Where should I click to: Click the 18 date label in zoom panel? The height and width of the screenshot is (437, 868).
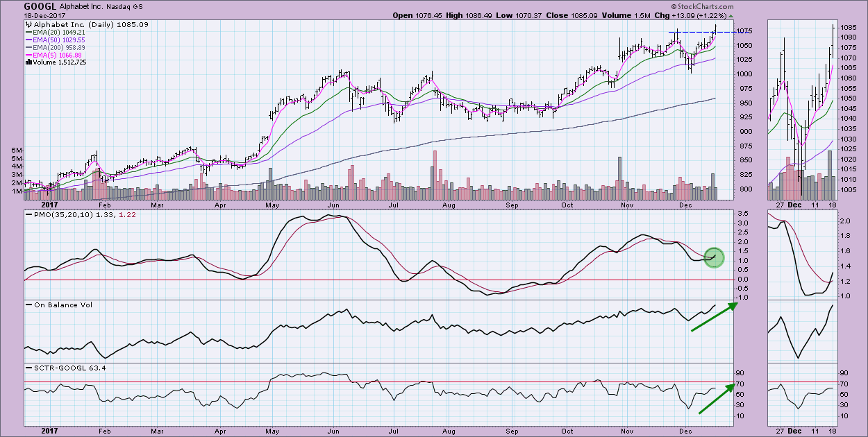(x=832, y=205)
